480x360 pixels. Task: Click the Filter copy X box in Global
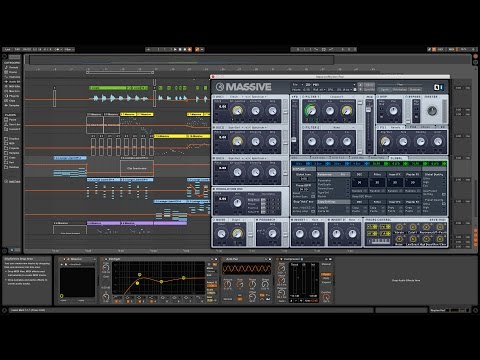pyautogui.click(x=377, y=182)
